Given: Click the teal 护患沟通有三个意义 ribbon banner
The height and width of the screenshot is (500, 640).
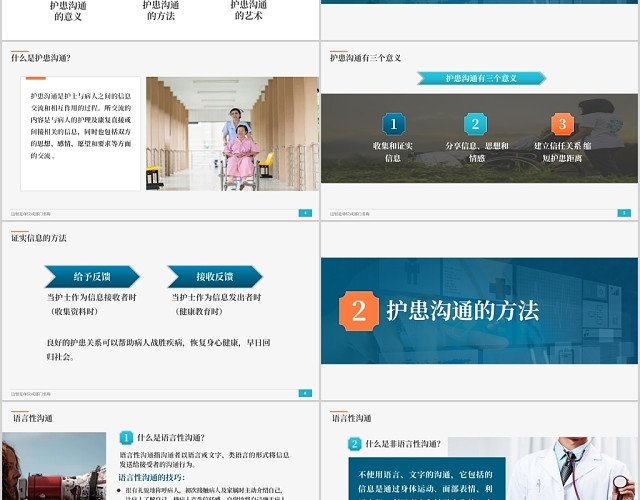Looking at the screenshot, I should point(482,78).
